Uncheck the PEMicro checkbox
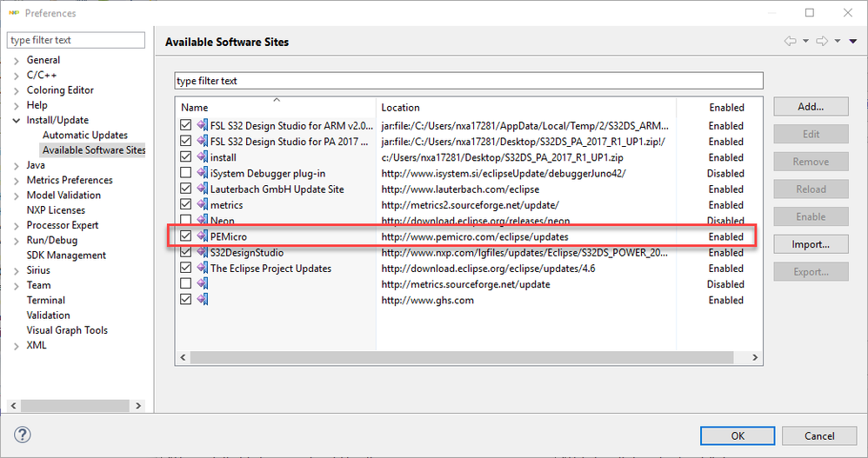 coord(185,236)
